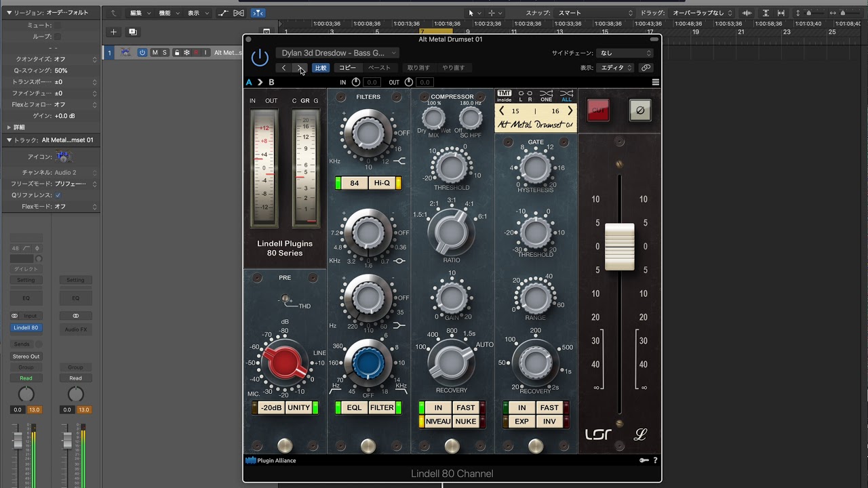Open the Plugin Alliance key license icon

click(644, 460)
